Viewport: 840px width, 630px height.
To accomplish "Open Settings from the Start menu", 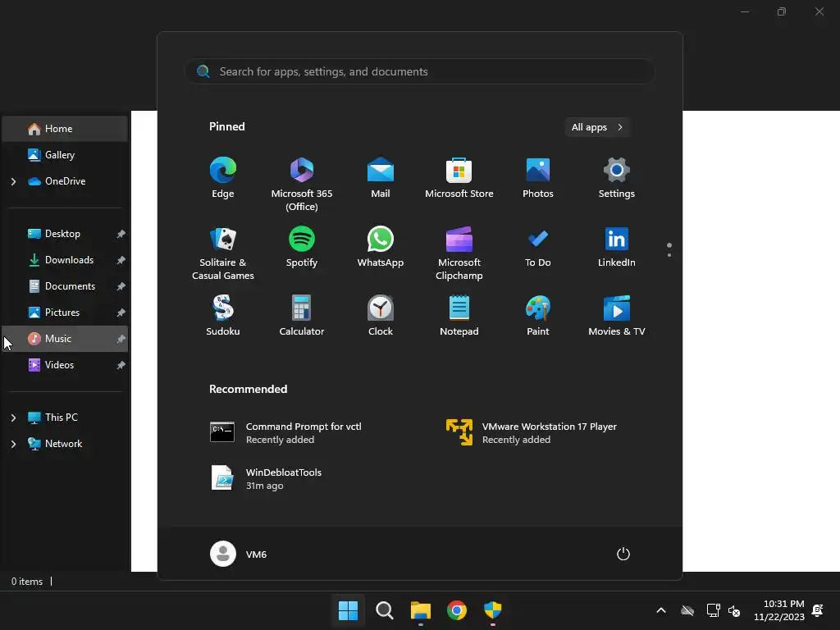I will click(617, 178).
